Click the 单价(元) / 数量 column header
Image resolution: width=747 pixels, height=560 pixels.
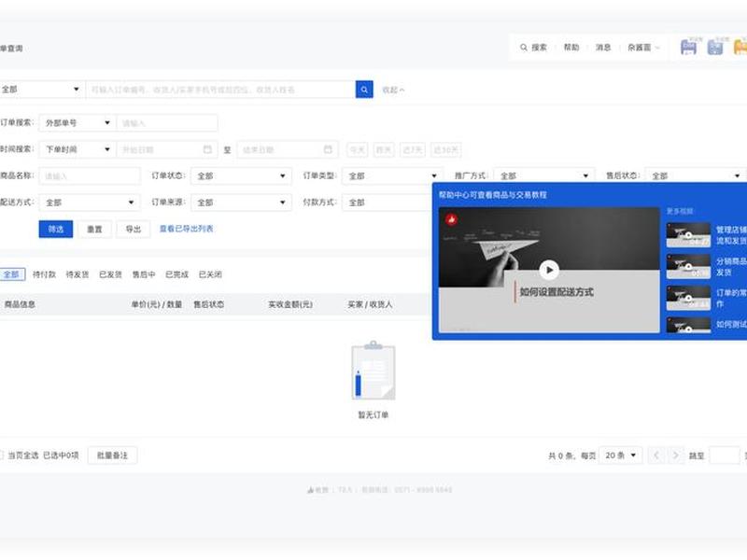pos(157,304)
